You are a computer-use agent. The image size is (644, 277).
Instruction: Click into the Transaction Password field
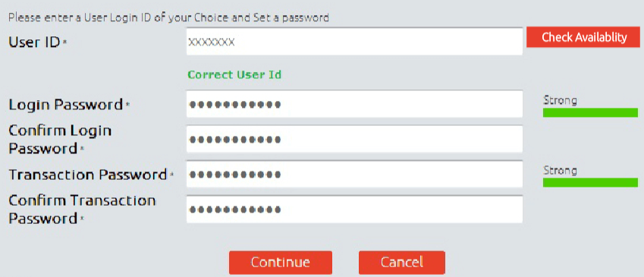coord(354,175)
